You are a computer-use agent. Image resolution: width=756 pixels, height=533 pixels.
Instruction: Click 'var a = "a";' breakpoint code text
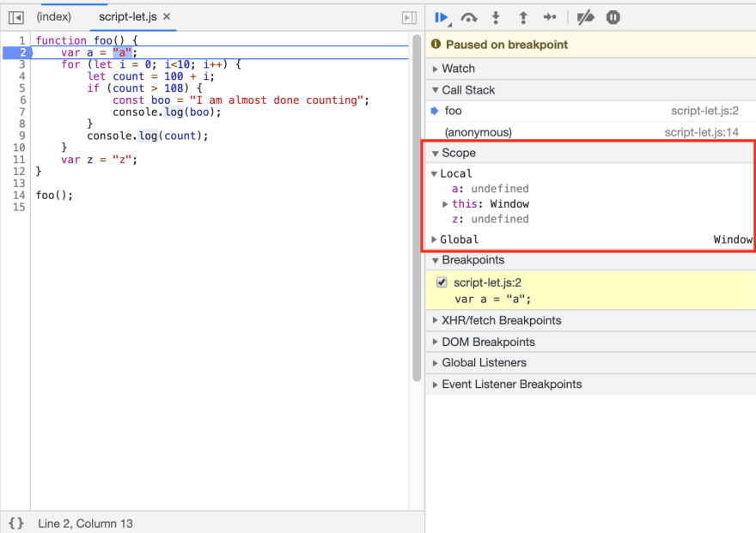tap(493, 300)
